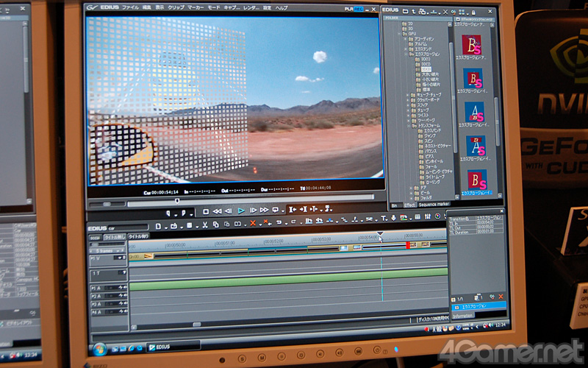Collapse the トランスフォーム folder node

point(409,126)
